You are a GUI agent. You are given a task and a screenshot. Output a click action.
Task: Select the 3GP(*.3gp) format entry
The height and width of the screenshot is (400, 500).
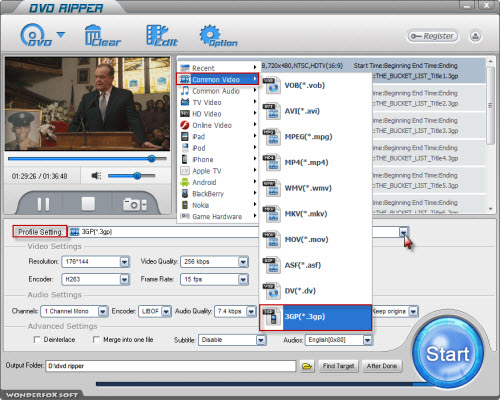pyautogui.click(x=315, y=317)
